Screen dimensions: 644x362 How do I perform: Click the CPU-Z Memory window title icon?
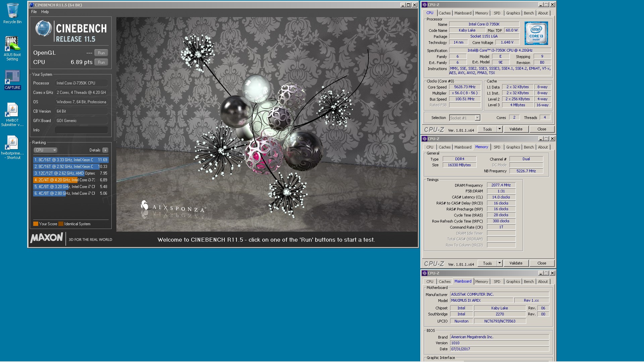tap(425, 139)
